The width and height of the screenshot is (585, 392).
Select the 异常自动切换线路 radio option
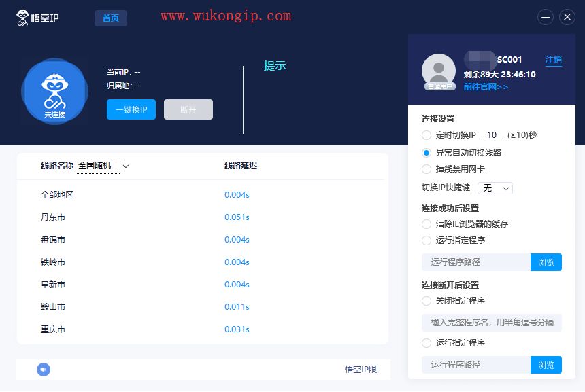click(427, 153)
